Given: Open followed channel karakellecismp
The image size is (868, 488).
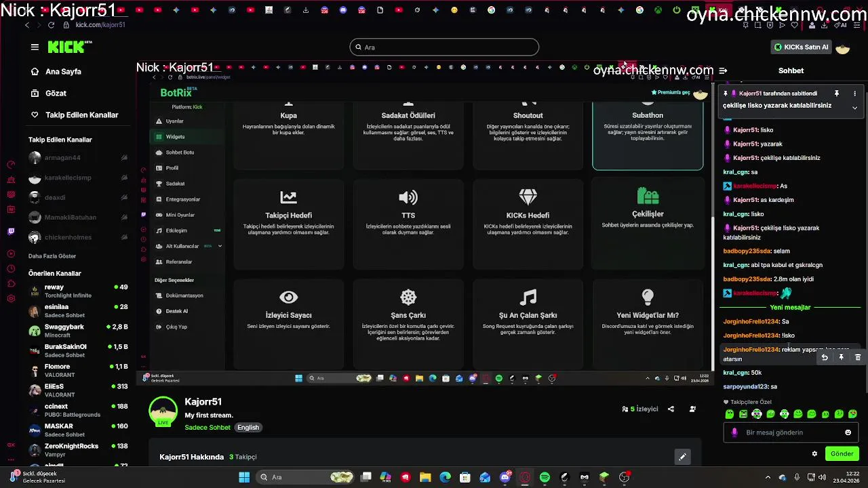Looking at the screenshot, I should coord(68,178).
